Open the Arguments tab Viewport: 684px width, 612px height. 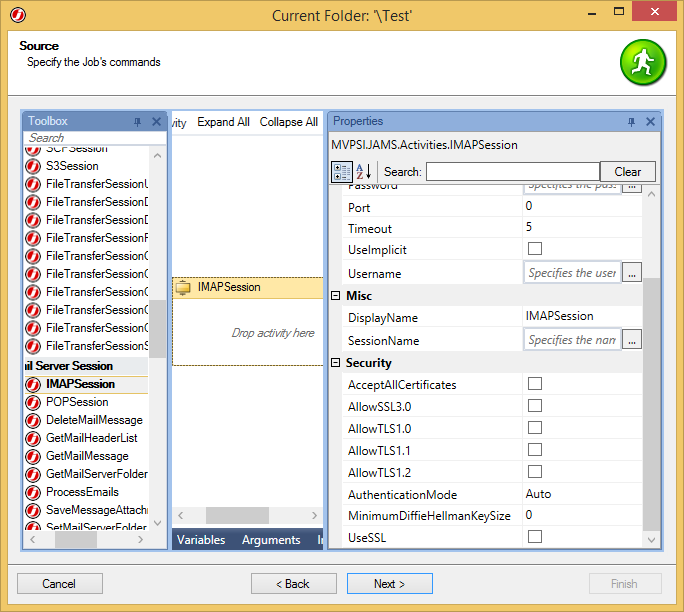(x=271, y=540)
